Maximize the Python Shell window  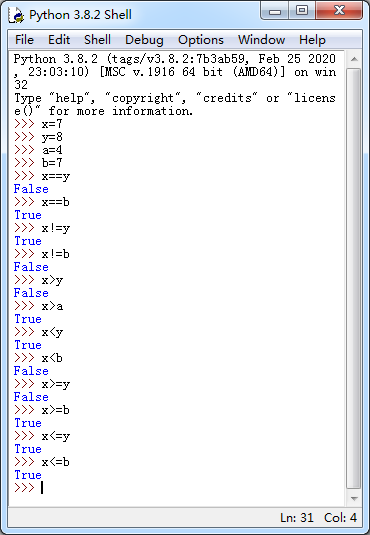302,11
